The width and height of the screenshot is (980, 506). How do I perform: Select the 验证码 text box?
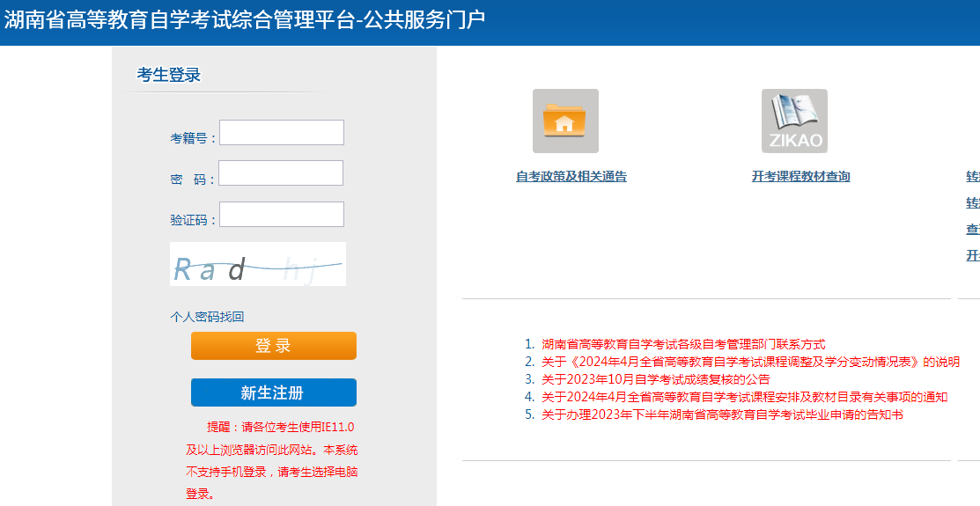(x=282, y=215)
